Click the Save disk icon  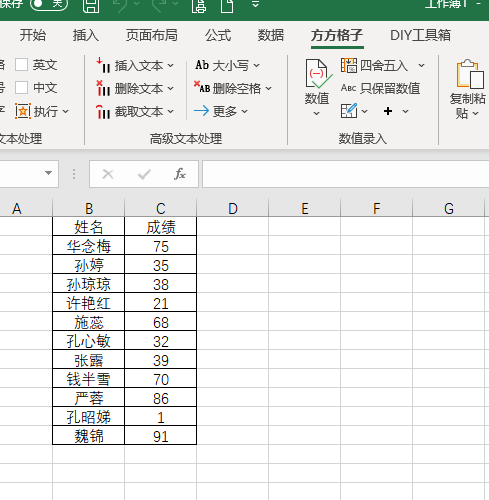(x=91, y=5)
